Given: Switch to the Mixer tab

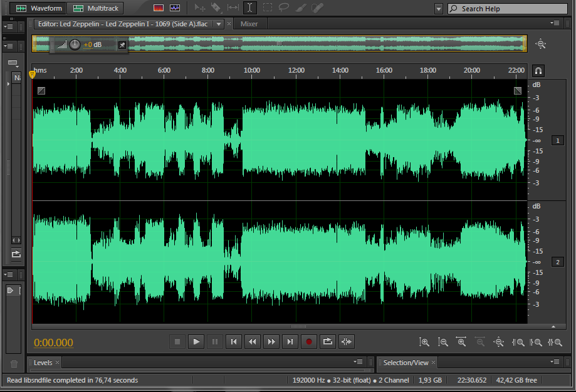Looking at the screenshot, I should (249, 24).
